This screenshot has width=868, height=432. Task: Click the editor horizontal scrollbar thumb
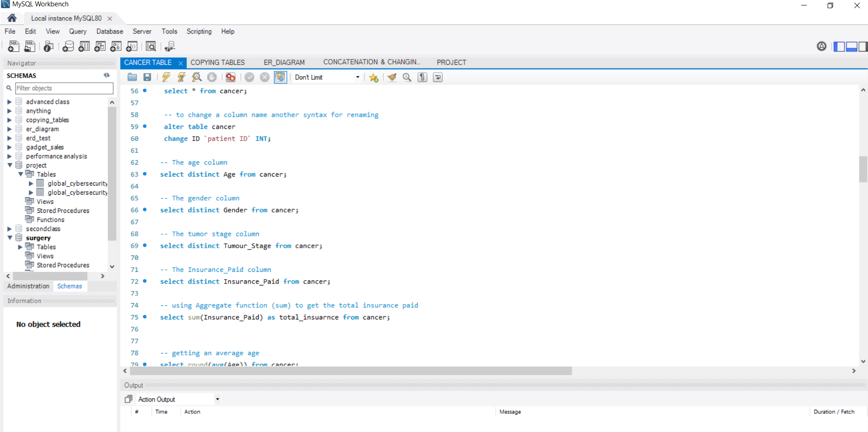351,371
